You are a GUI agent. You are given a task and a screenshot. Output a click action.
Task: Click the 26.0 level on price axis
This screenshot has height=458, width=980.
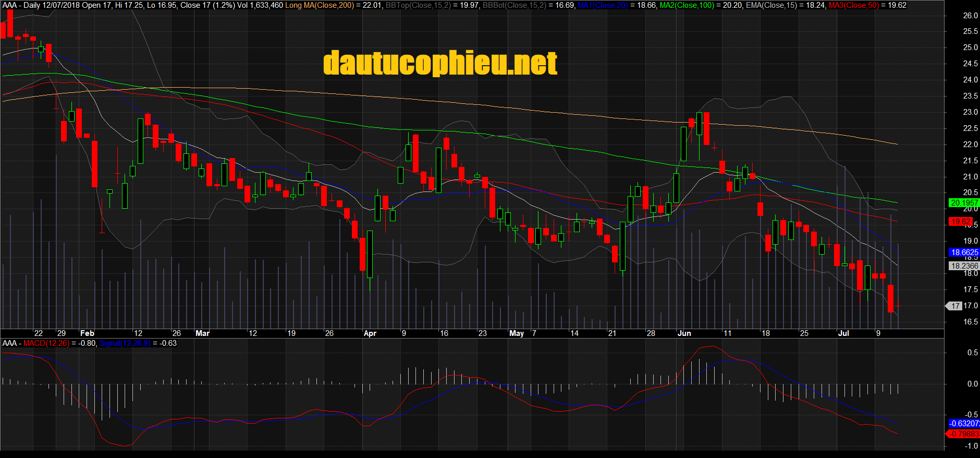point(970,16)
